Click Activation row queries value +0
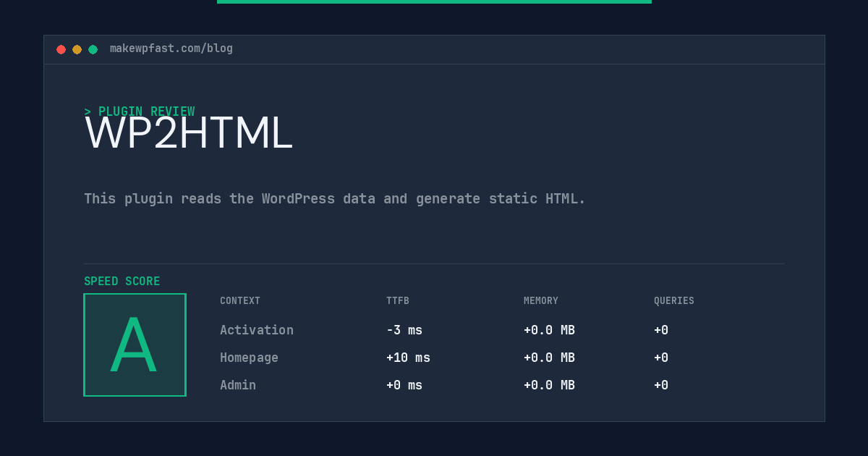The height and width of the screenshot is (456, 868). pyautogui.click(x=661, y=330)
